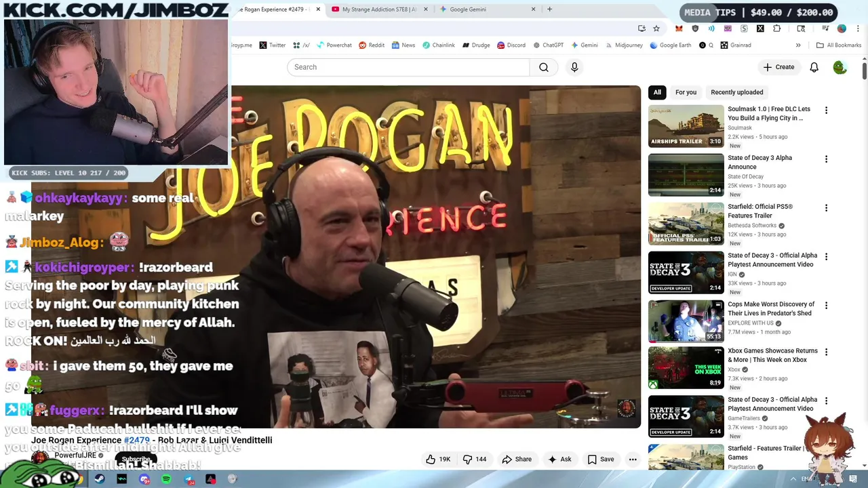Click the Ask button
This screenshot has height=488, width=868.
pos(559,459)
